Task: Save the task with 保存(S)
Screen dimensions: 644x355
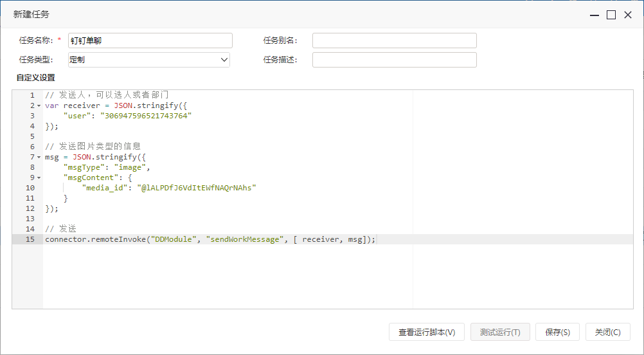Action: (x=557, y=332)
